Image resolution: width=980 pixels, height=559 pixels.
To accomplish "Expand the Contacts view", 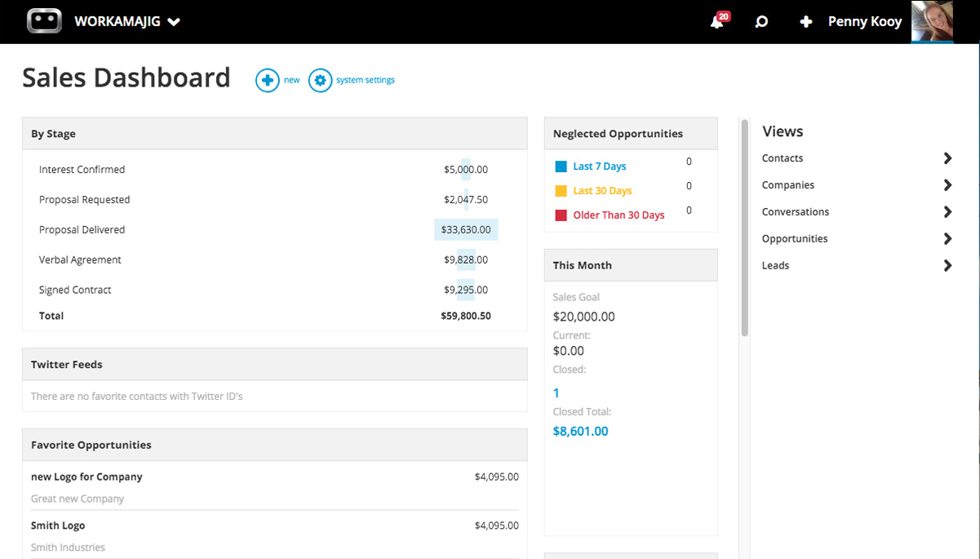I will (947, 157).
